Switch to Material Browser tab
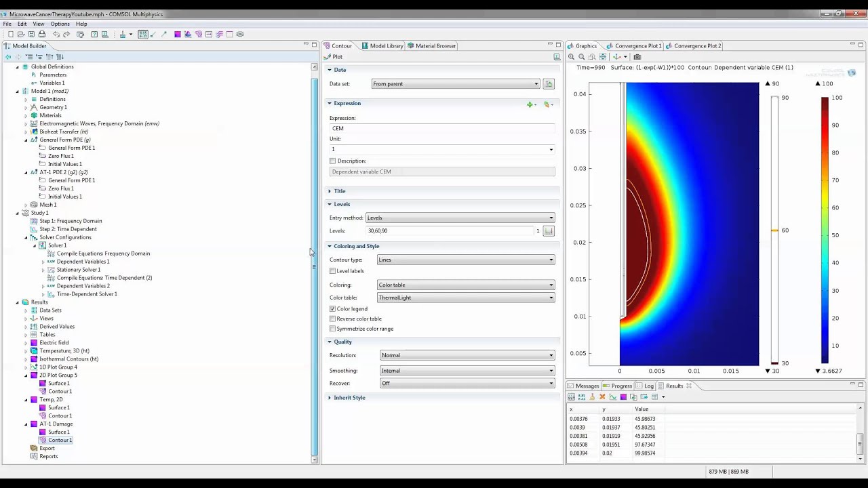868x488 pixels. tap(431, 46)
